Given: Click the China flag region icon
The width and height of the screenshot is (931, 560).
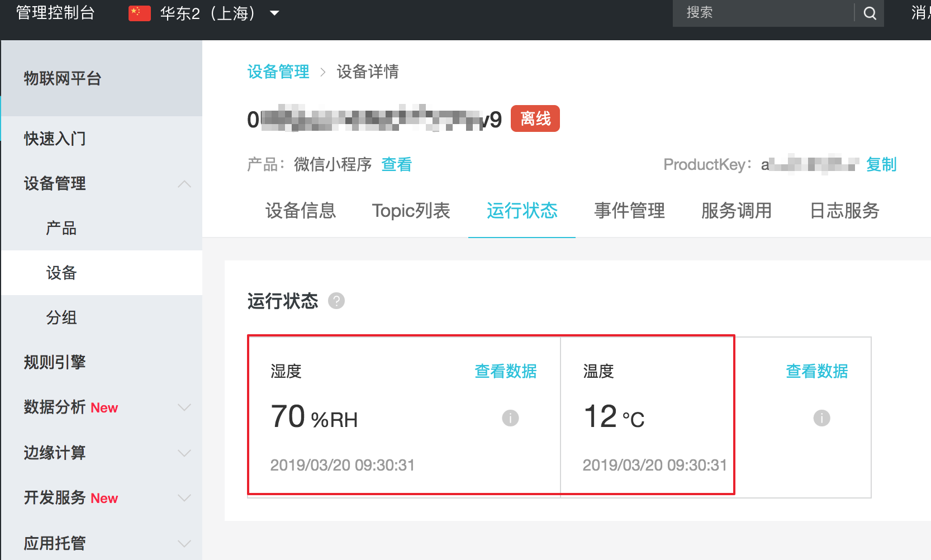Looking at the screenshot, I should [140, 13].
